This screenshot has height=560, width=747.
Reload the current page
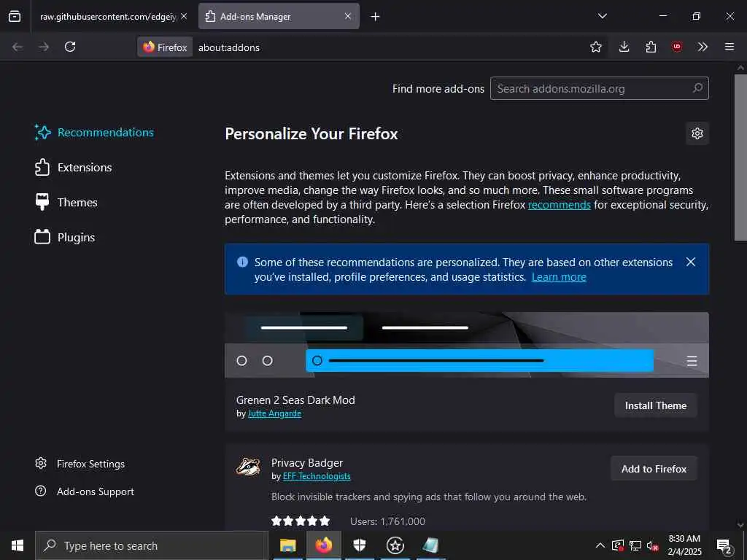point(70,47)
